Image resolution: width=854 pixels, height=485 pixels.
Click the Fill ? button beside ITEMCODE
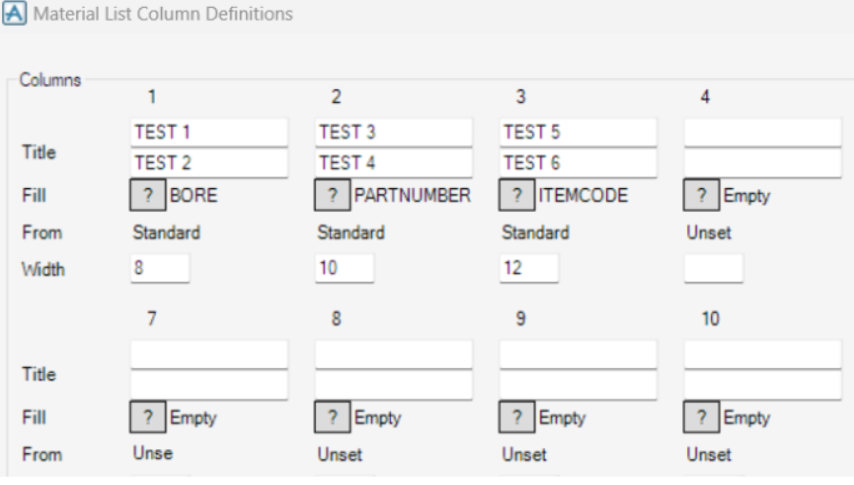(517, 197)
